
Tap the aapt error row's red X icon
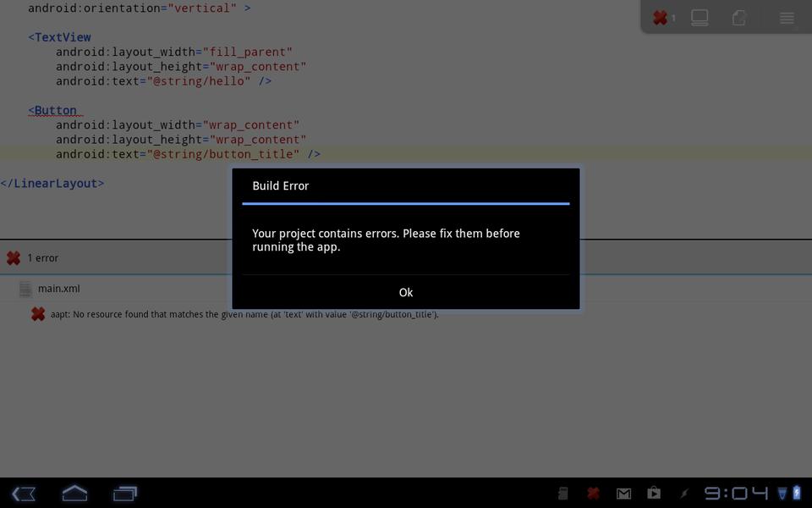click(x=38, y=314)
